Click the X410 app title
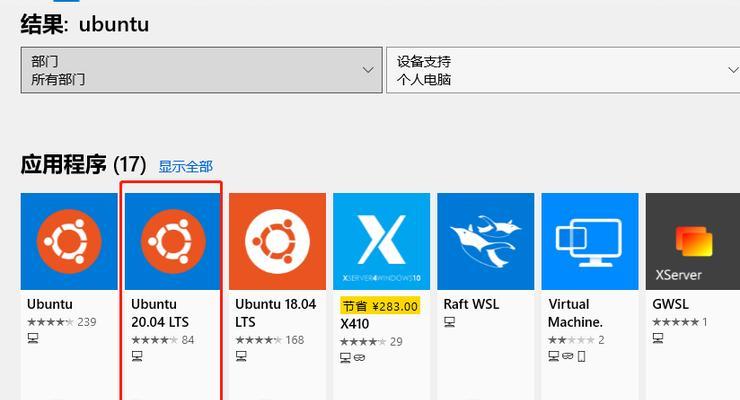Viewport: 740px width, 400px height. click(x=354, y=324)
